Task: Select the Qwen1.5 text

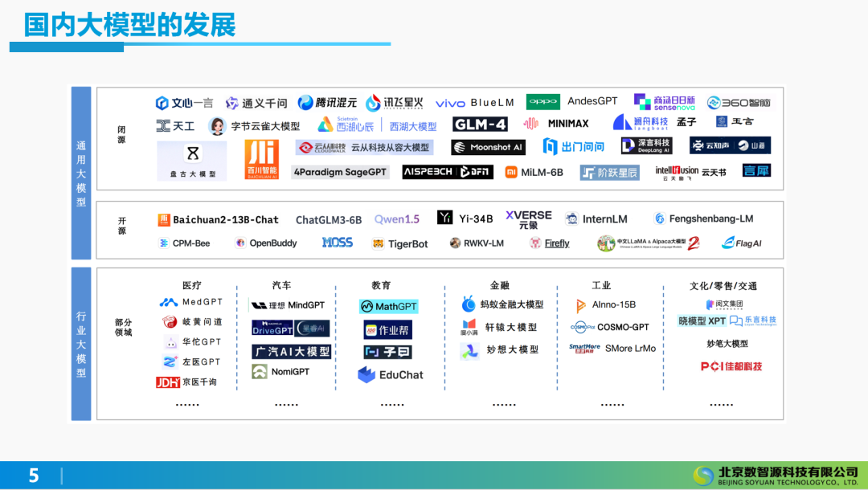Action: click(397, 219)
